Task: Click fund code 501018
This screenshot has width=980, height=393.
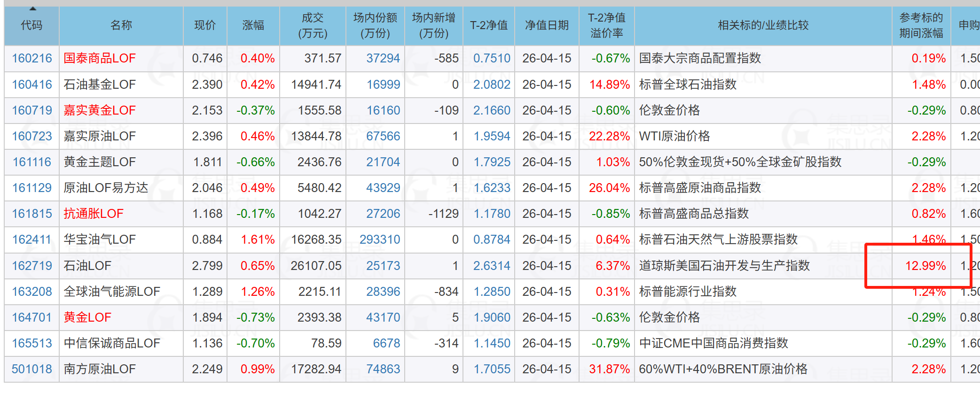Action: pos(32,369)
